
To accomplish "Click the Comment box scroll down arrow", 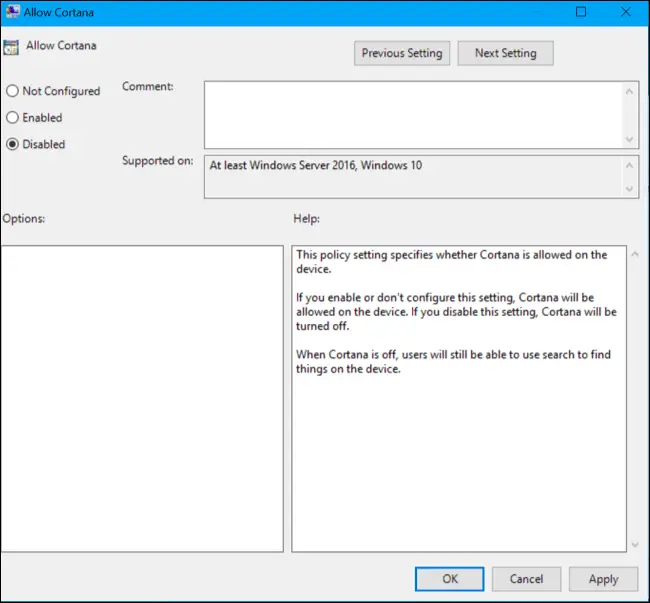I will click(x=629, y=139).
